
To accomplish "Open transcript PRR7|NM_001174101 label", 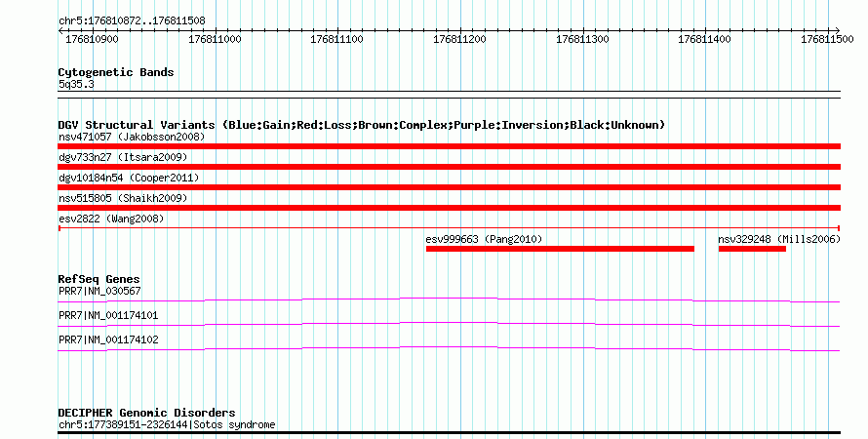I will click(108, 315).
